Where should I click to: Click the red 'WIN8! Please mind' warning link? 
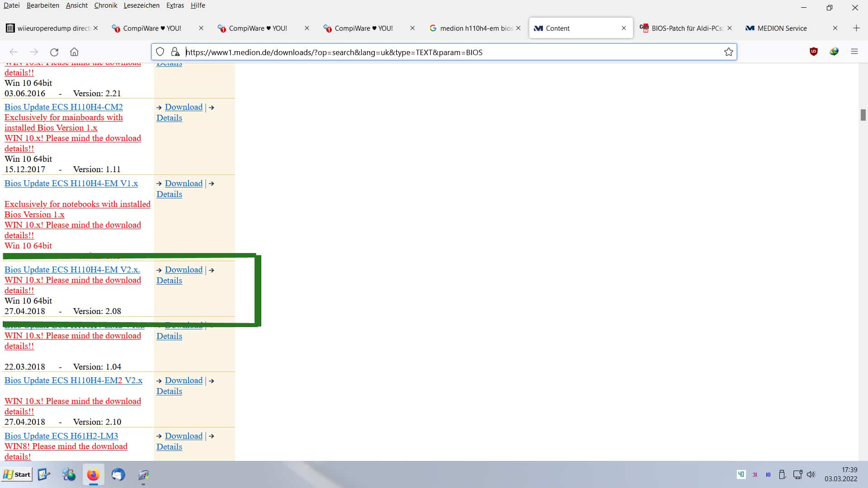pyautogui.click(x=66, y=451)
